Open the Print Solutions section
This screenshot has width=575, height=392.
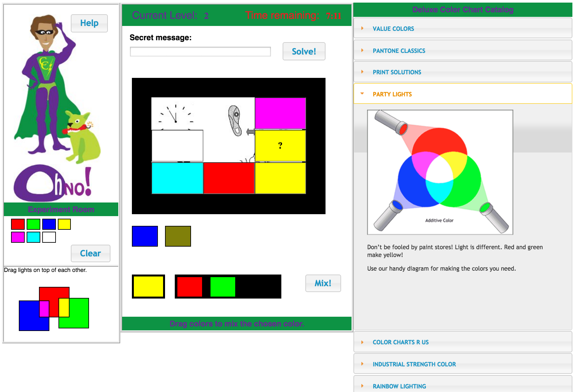[397, 72]
